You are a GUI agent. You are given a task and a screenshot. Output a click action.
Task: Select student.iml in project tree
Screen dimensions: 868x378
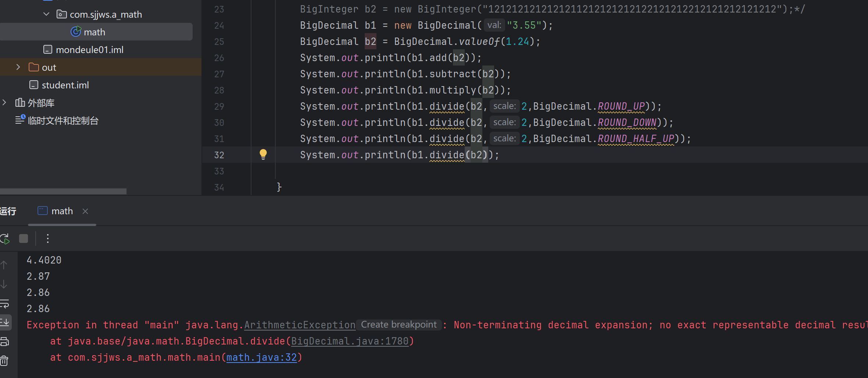point(65,85)
